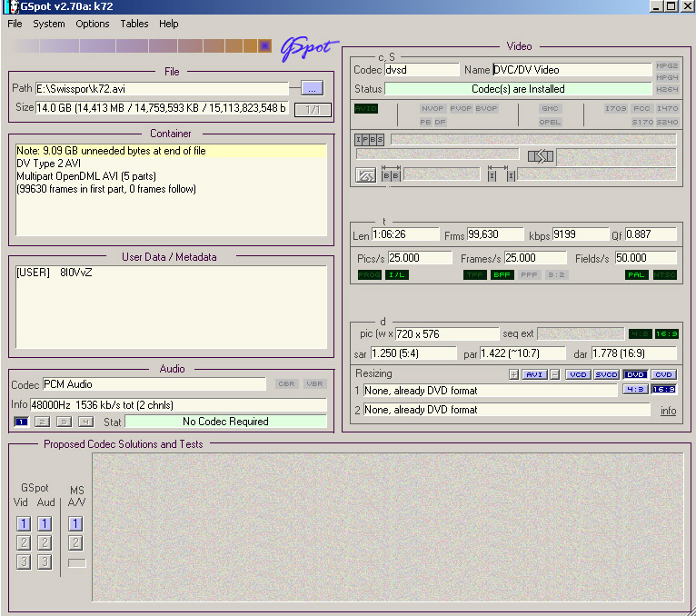Click the graph icon left of B-B spacing
The image size is (696, 616).
366,175
